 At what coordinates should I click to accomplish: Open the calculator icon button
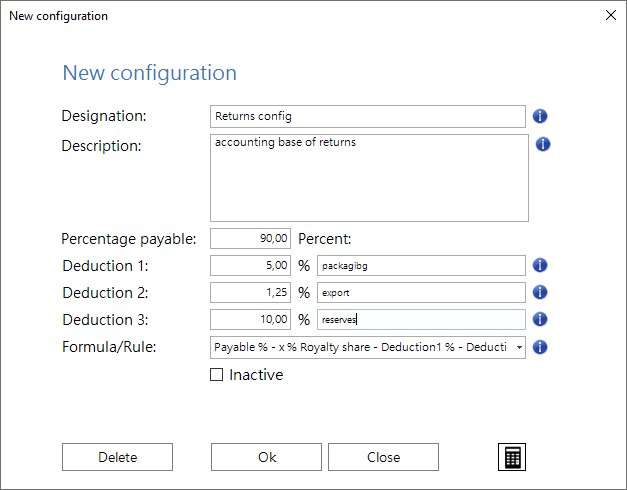pyautogui.click(x=512, y=457)
